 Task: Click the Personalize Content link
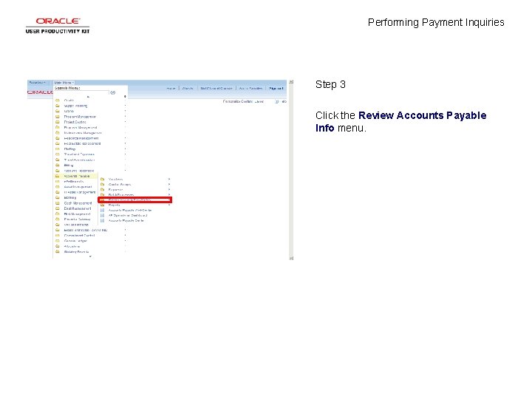coord(237,101)
